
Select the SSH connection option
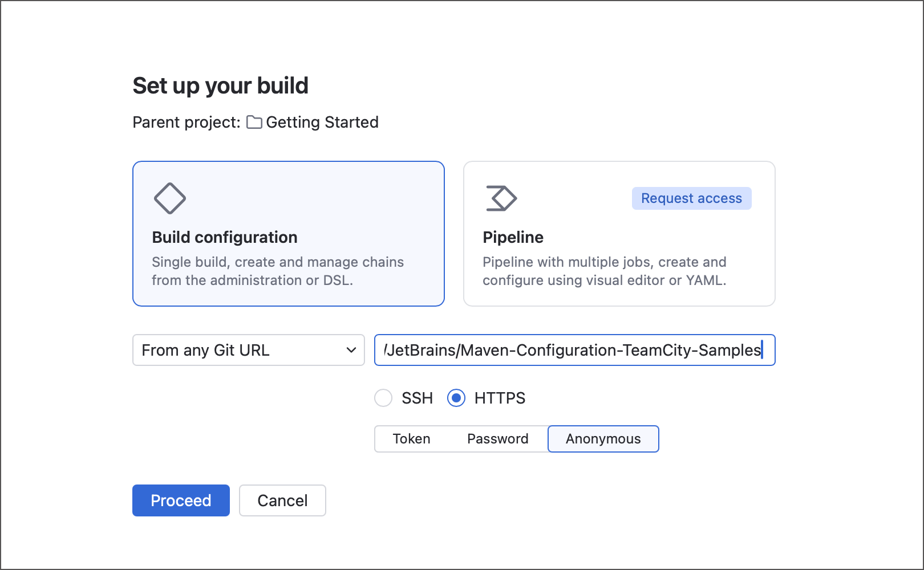[x=383, y=398]
